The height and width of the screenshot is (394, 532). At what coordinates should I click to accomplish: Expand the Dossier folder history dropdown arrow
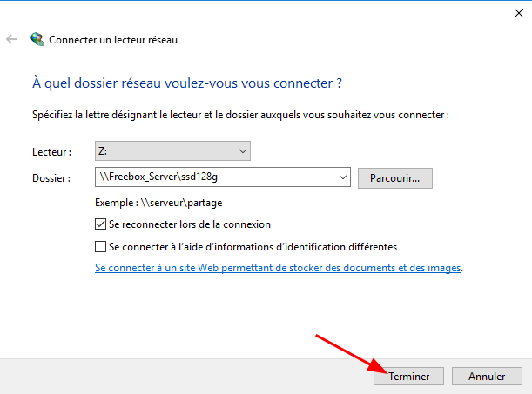coord(340,177)
